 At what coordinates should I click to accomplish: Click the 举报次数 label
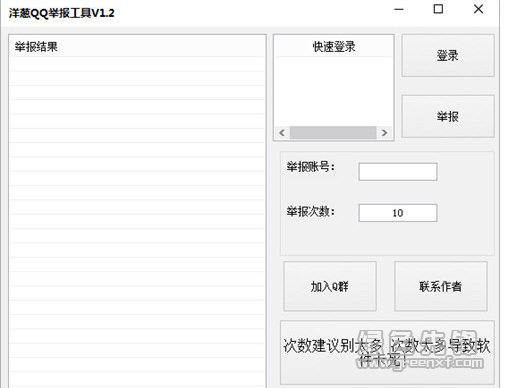[x=310, y=211]
